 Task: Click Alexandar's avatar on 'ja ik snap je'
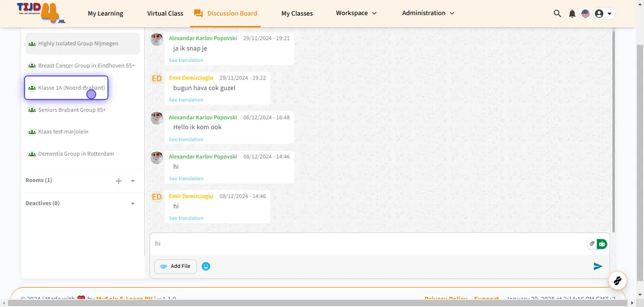[x=157, y=39]
